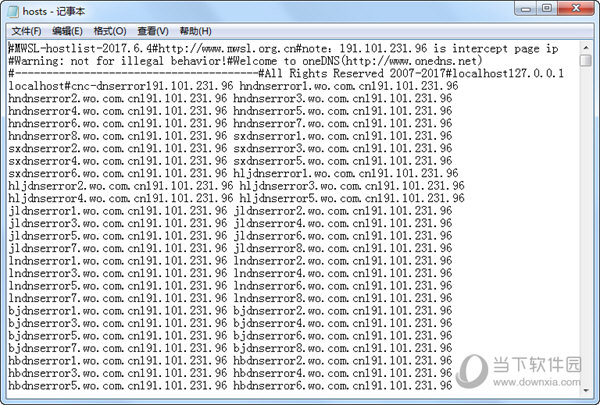
Task: Click the entry 'hndnserror6.wo.com.cn'
Action: (74, 123)
